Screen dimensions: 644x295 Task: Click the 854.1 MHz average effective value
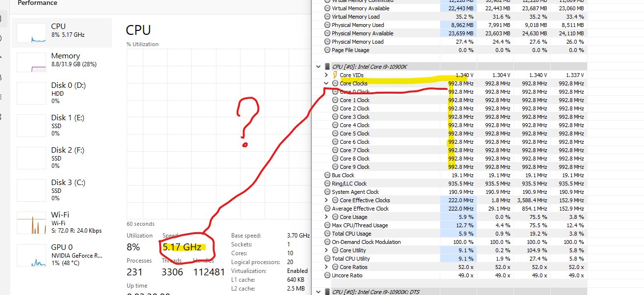point(535,209)
